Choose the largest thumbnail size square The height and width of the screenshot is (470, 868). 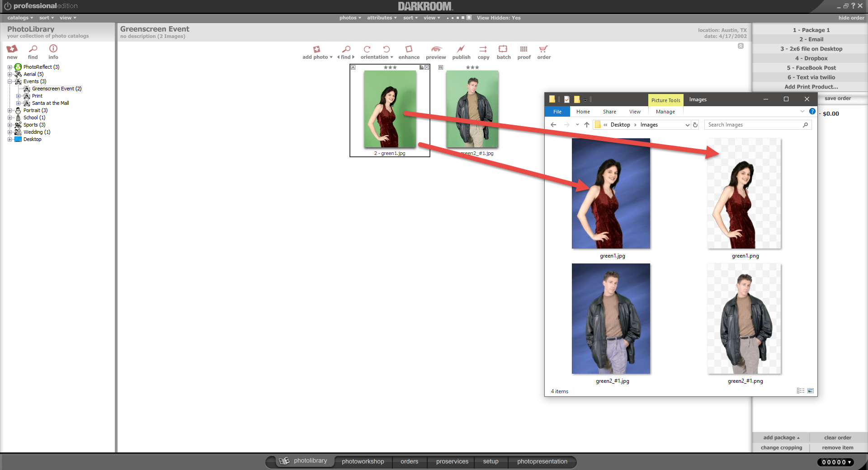click(469, 18)
